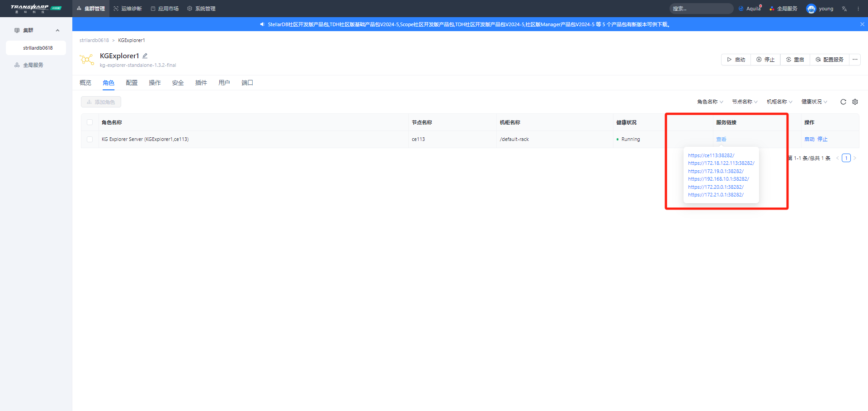Switch to the 安全 tab
This screenshot has height=411, width=868.
pos(178,83)
